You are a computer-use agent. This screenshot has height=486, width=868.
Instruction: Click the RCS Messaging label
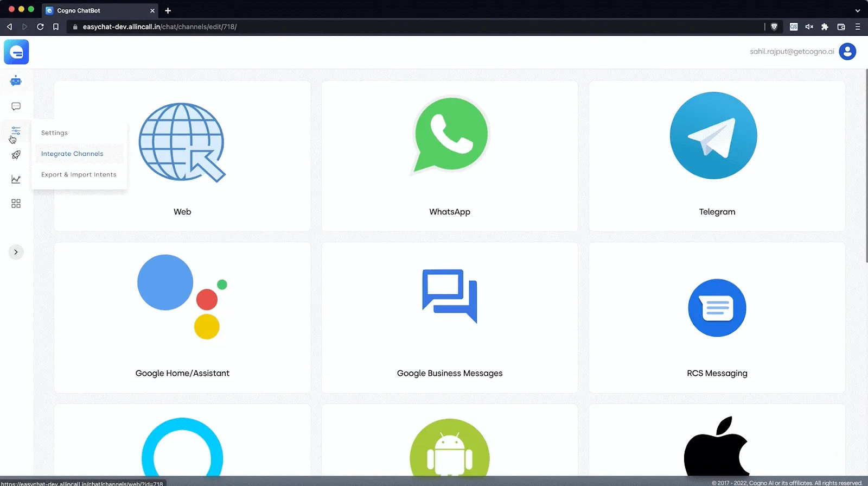pyautogui.click(x=717, y=373)
